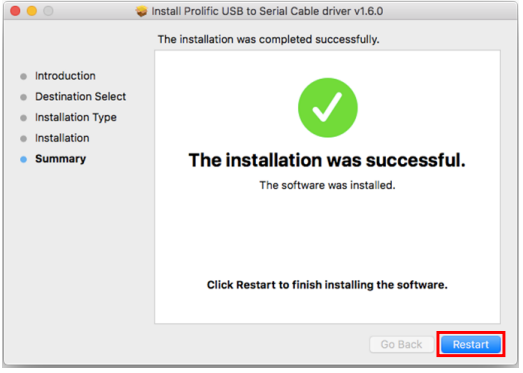Minimize the window using yellow button

pyautogui.click(x=32, y=11)
